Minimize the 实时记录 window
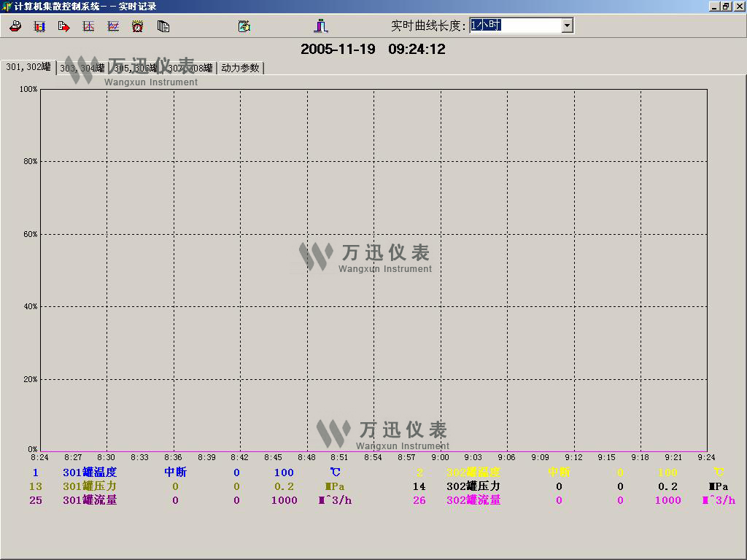The height and width of the screenshot is (560, 747). [x=714, y=6]
